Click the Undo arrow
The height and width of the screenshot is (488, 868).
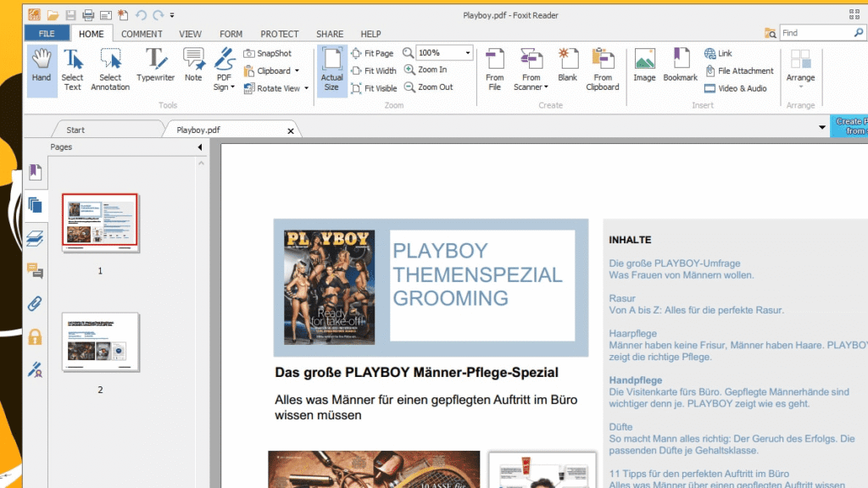142,15
